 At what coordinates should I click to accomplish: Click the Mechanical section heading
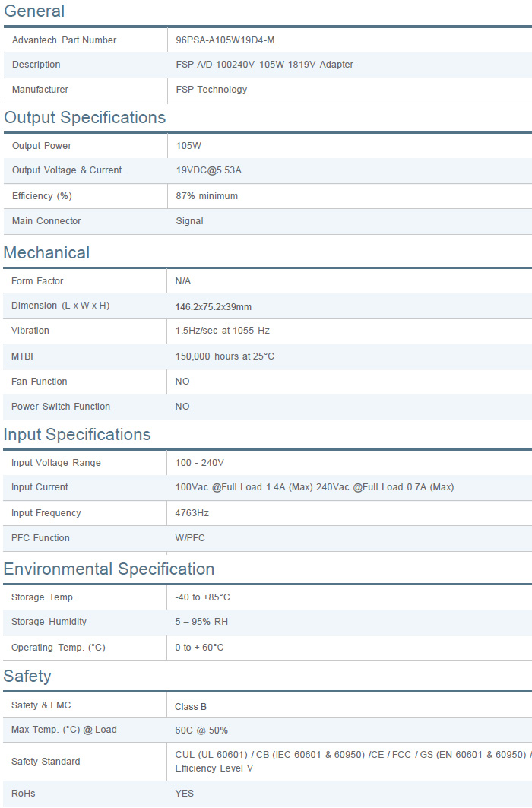[x=46, y=253]
